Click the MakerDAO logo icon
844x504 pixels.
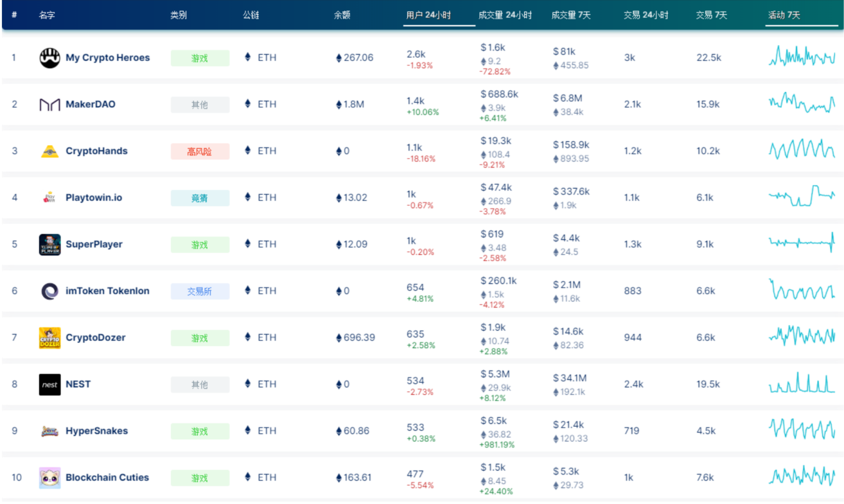[49, 105]
